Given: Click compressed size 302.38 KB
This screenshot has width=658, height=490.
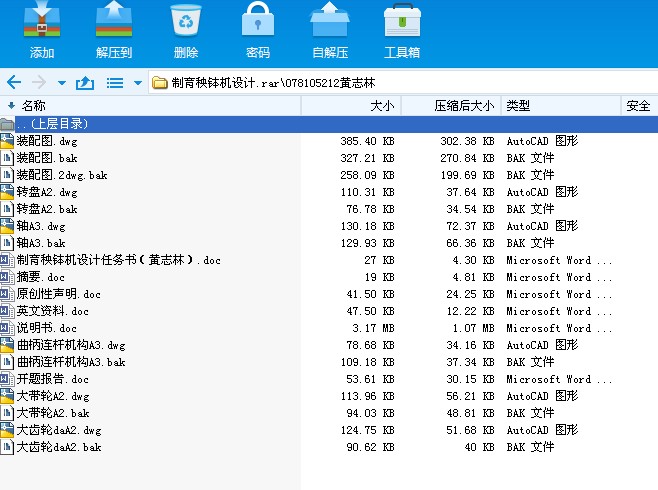Looking at the screenshot, I should tap(467, 141).
